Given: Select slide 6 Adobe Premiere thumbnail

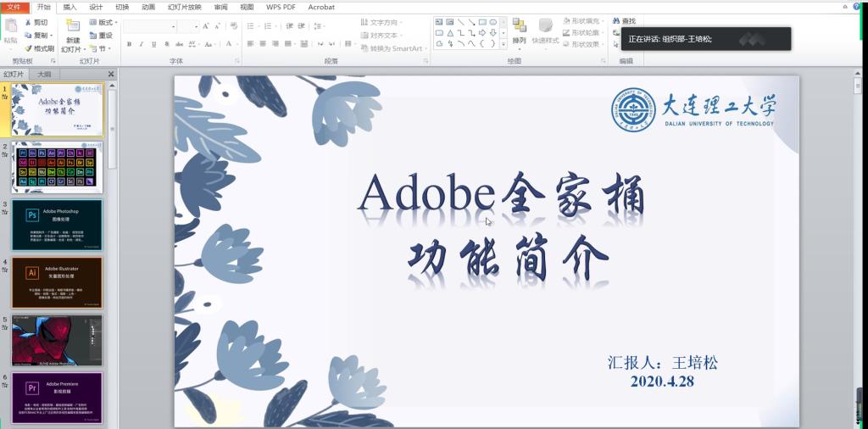Looking at the screenshot, I should (57, 398).
